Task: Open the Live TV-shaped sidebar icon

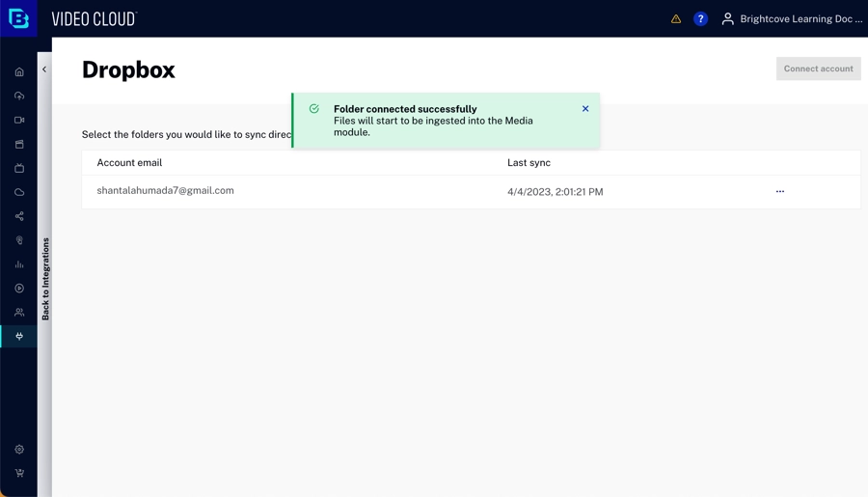Action: click(19, 169)
